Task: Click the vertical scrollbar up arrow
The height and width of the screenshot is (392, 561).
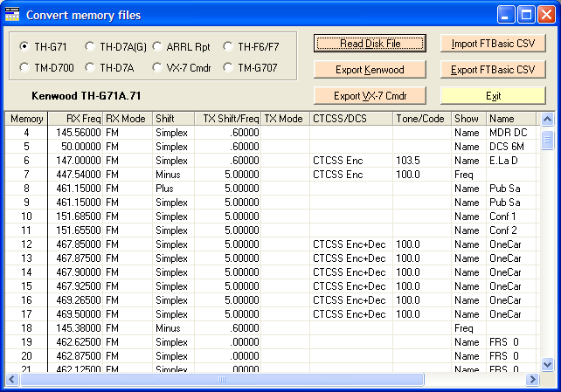Action: pyautogui.click(x=547, y=119)
